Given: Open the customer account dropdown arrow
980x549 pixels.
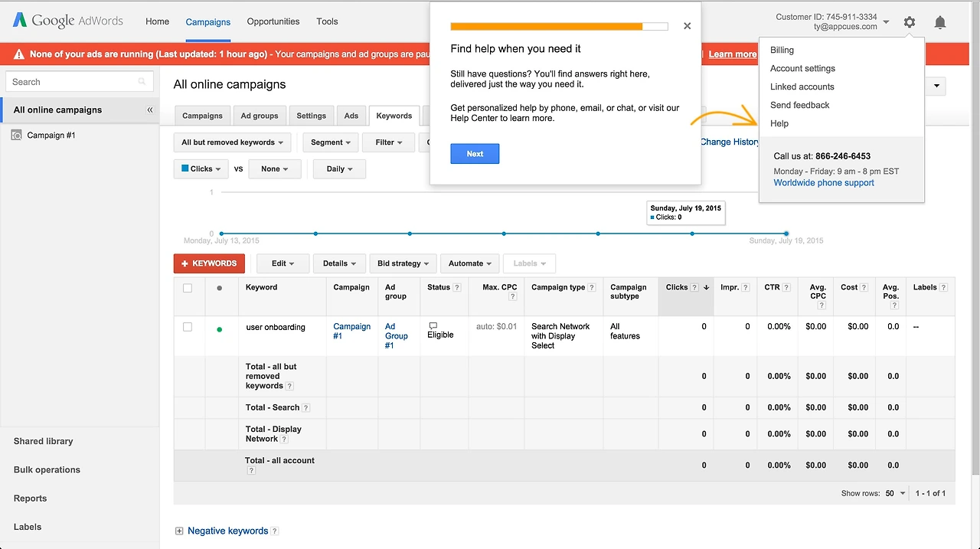Looking at the screenshot, I should point(886,22).
